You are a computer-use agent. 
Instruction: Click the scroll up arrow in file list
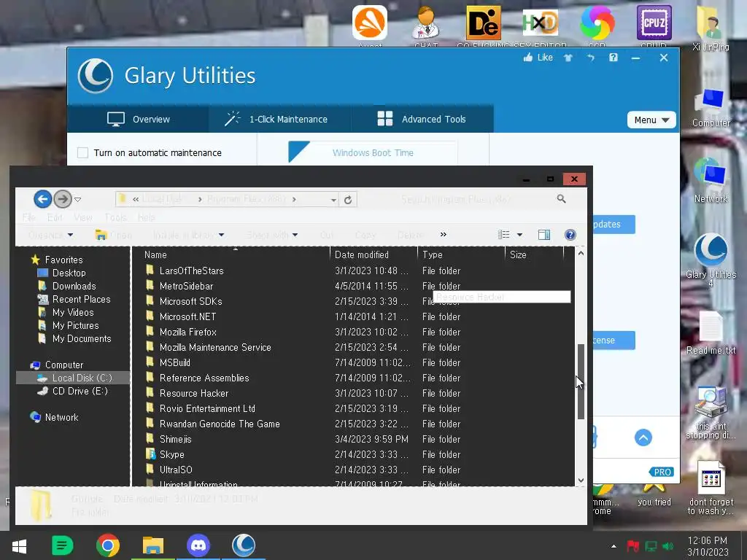click(x=581, y=253)
